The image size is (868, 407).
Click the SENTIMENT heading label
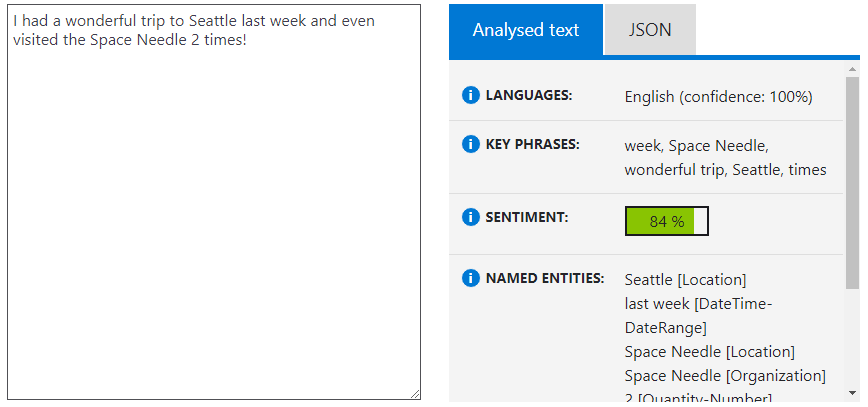527,217
